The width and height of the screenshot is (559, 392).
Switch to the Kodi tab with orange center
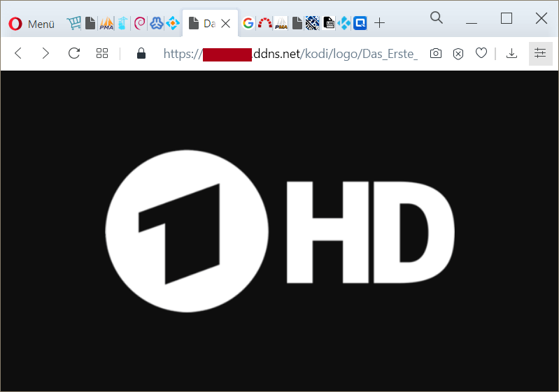[x=173, y=24]
